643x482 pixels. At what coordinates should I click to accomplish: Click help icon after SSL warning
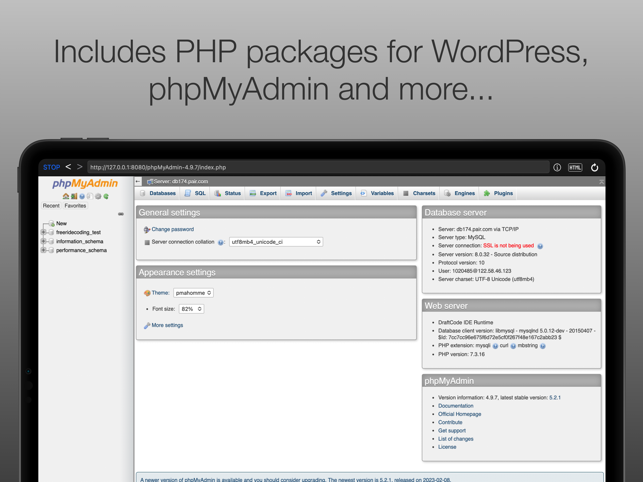[540, 246]
